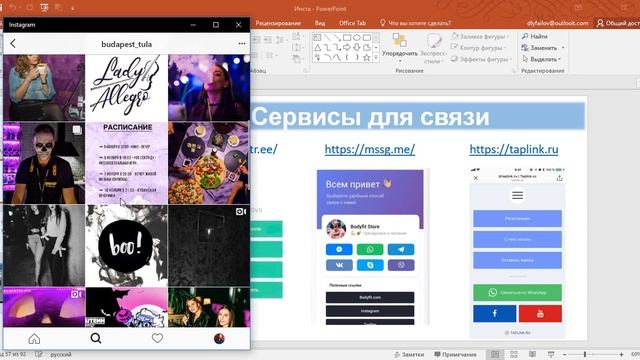Select the curve shape in gallery
This screenshot has width=640, height=360.
coord(327,58)
